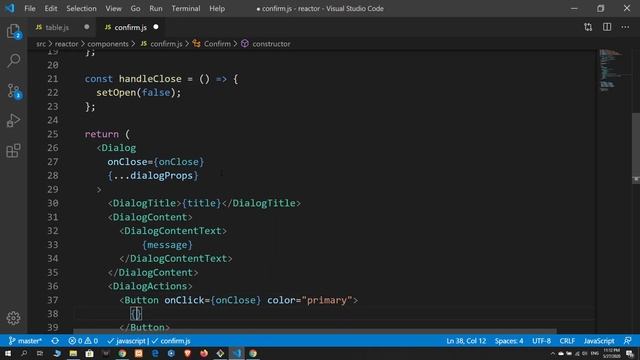Open the Search view in activity bar
Image resolution: width=640 pixels, height=360 pixels.
point(13,61)
